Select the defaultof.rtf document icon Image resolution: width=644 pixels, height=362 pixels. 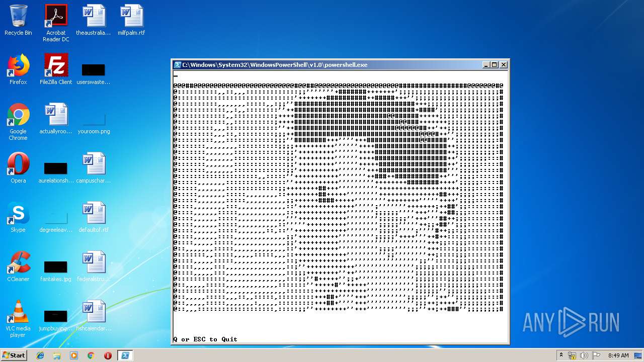[94, 217]
